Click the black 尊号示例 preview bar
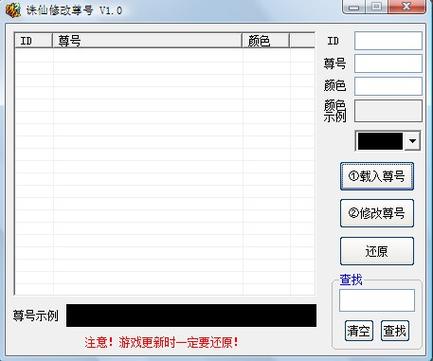Viewport: 433px width, 361px height. click(x=191, y=315)
